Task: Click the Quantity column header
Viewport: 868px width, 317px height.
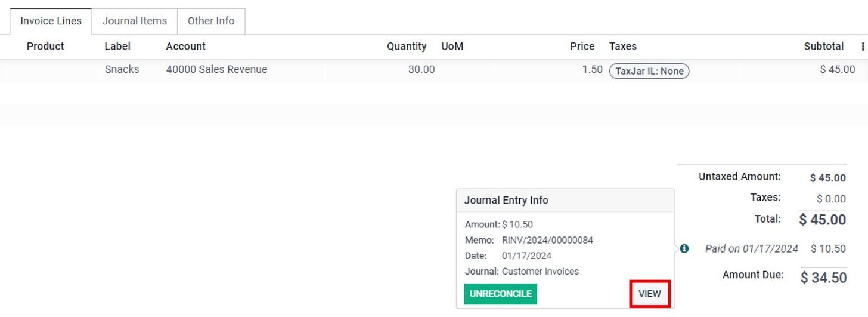Action: coord(407,47)
